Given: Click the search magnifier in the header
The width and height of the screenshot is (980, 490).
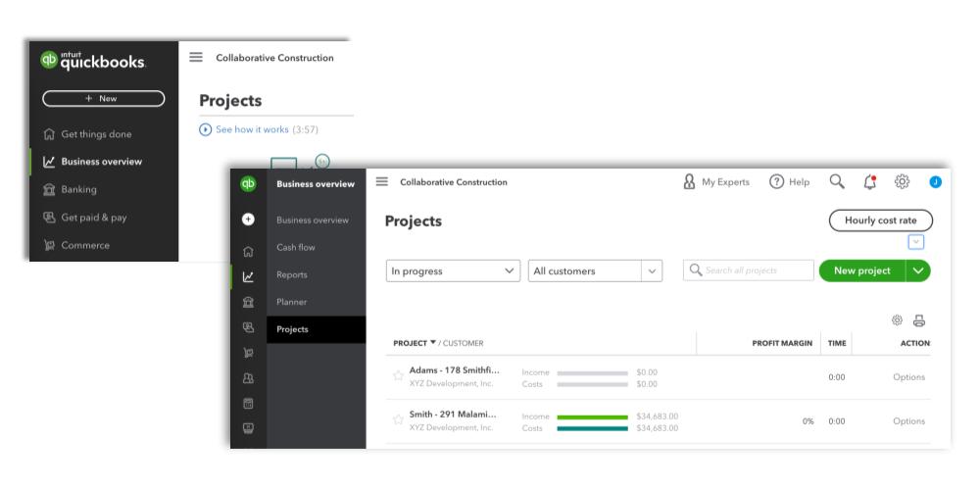Looking at the screenshot, I should pos(837,182).
